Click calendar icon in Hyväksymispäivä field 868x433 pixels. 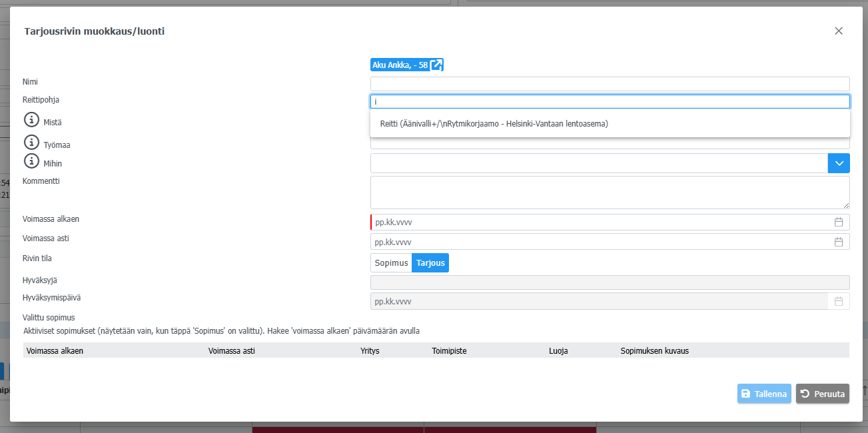(x=839, y=302)
